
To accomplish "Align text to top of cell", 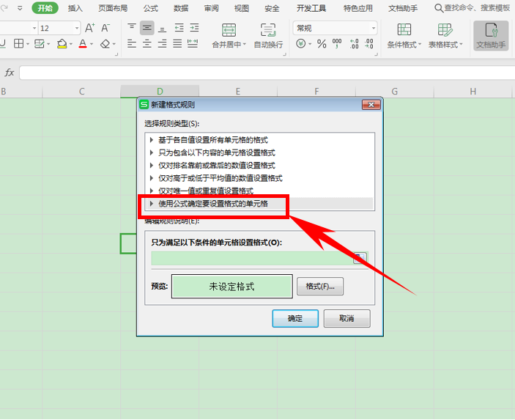I will click(132, 28).
